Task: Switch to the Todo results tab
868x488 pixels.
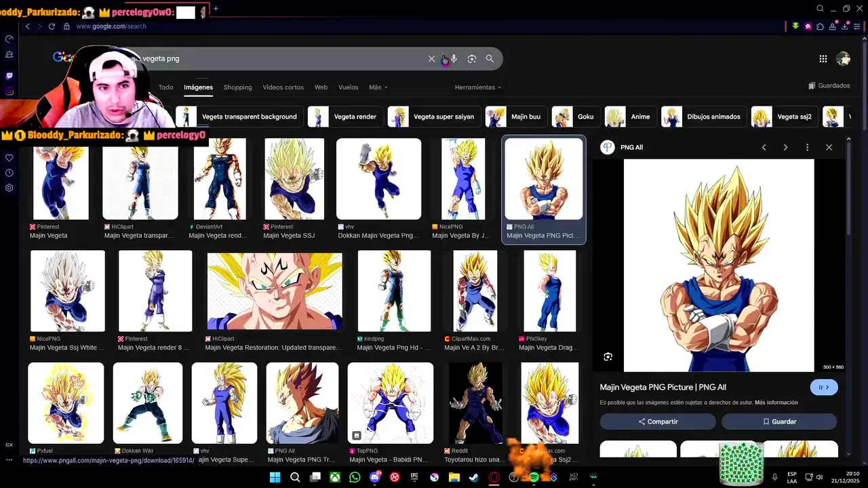Action: click(166, 87)
